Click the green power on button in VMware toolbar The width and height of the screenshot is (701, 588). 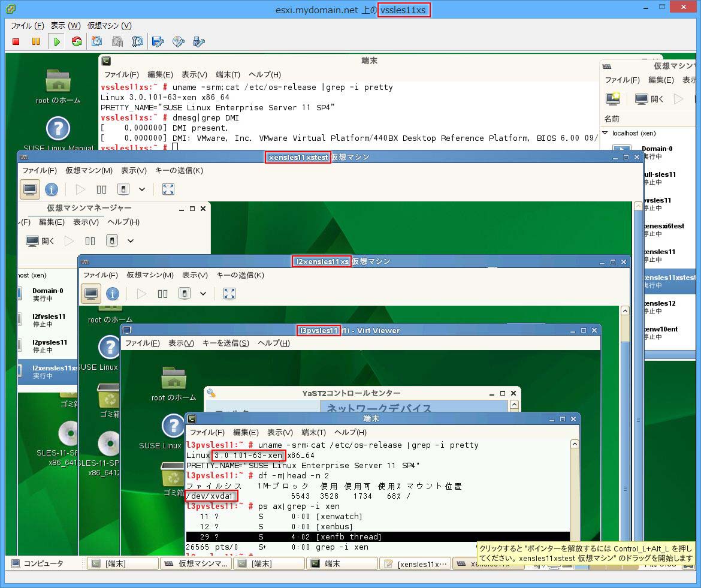tap(57, 41)
